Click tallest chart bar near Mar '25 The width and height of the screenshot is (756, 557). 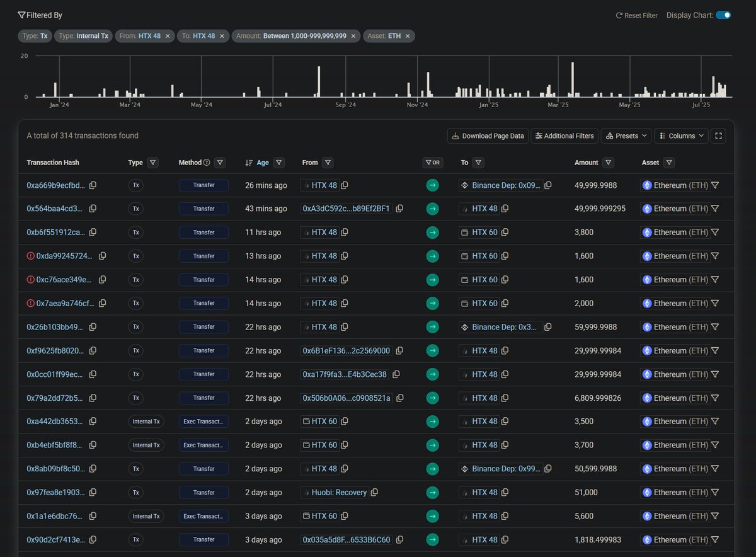click(x=573, y=79)
